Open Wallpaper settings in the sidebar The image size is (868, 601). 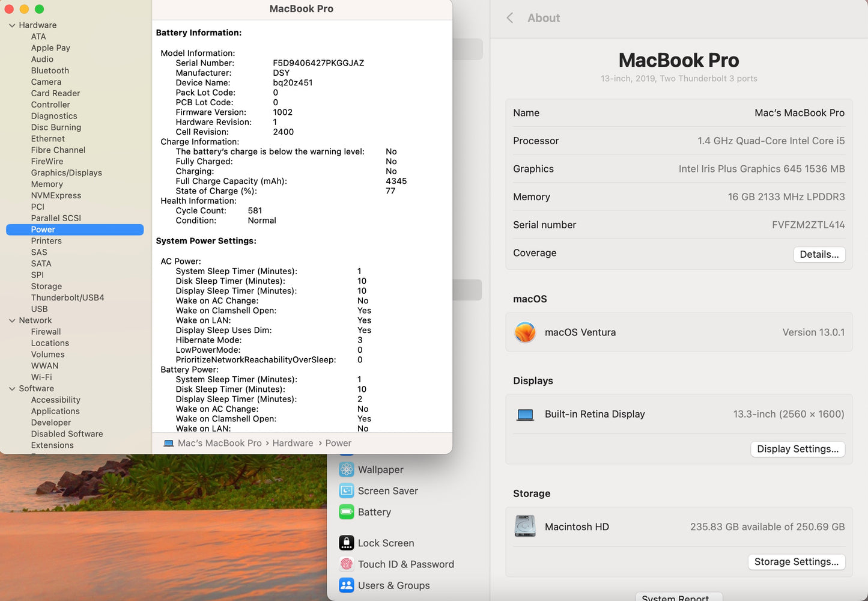380,469
